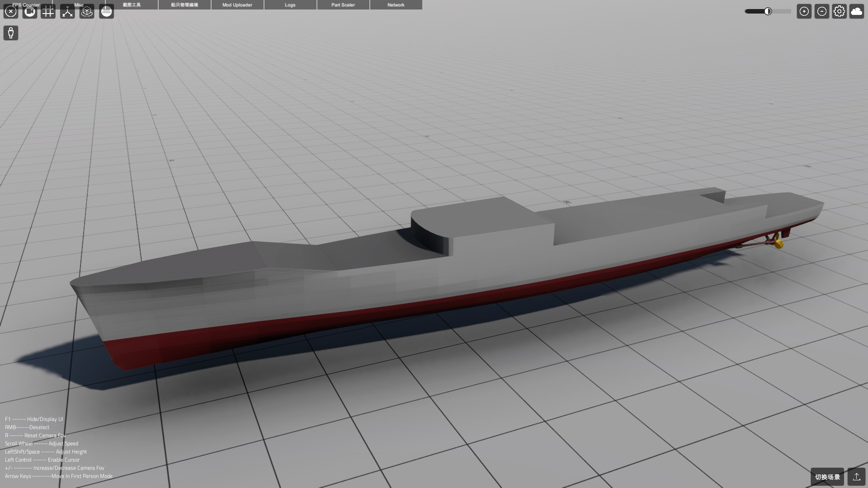
Task: Open settings with the gear icon
Action: click(839, 11)
